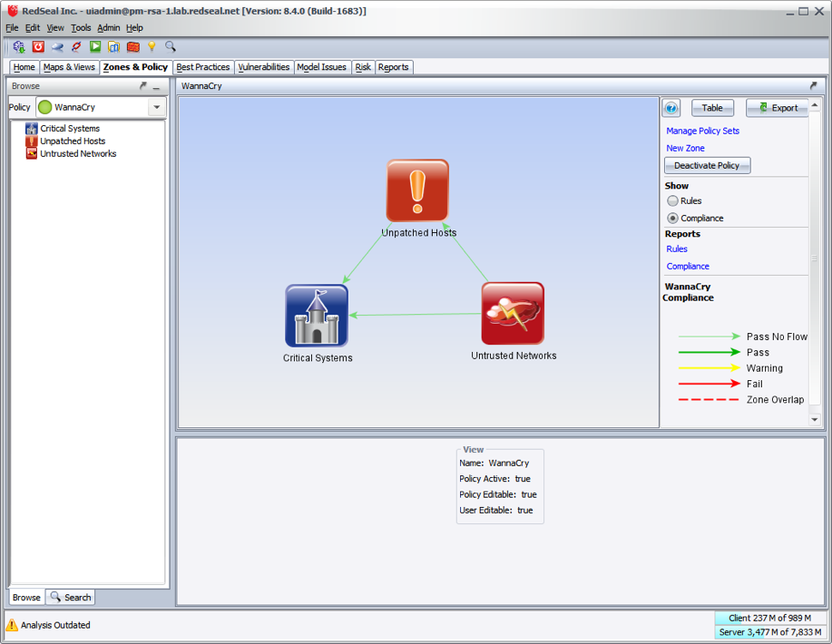This screenshot has height=644, width=832.
Task: Click the Critical Systems castle zone icon on map
Action: (x=317, y=316)
